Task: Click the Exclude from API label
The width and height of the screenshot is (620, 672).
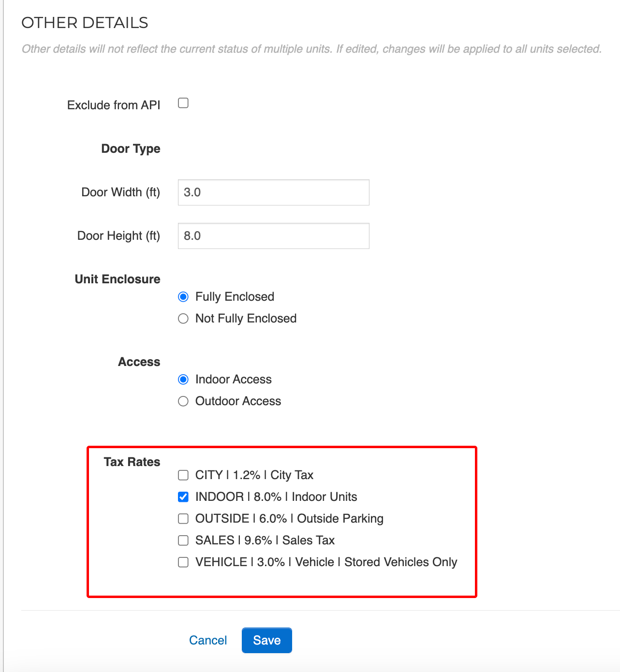Action: (114, 105)
